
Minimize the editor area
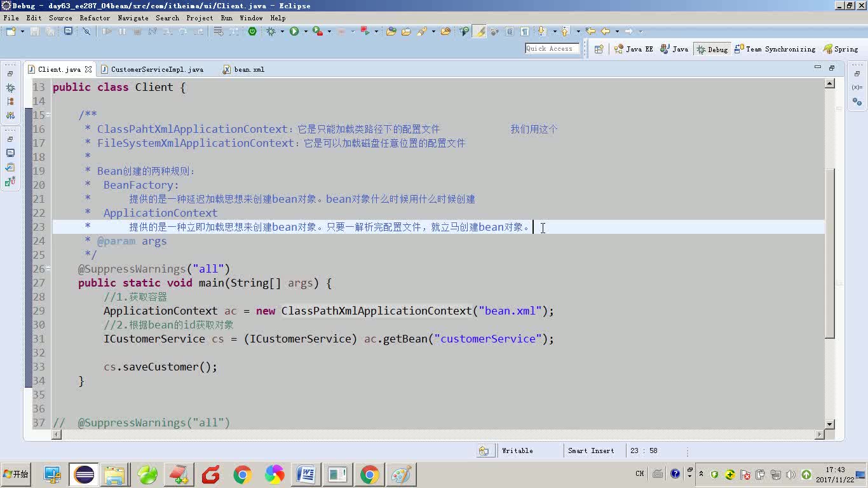point(818,67)
